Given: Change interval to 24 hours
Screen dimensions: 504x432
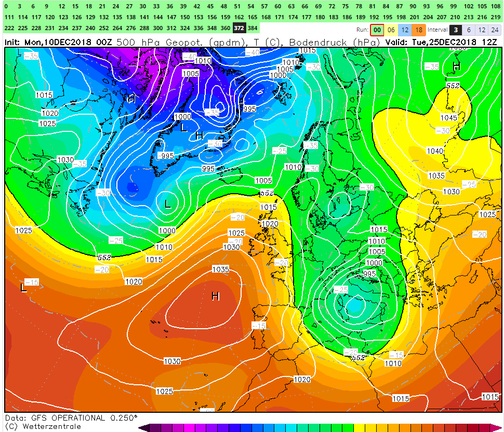Looking at the screenshot, I should 495,30.
